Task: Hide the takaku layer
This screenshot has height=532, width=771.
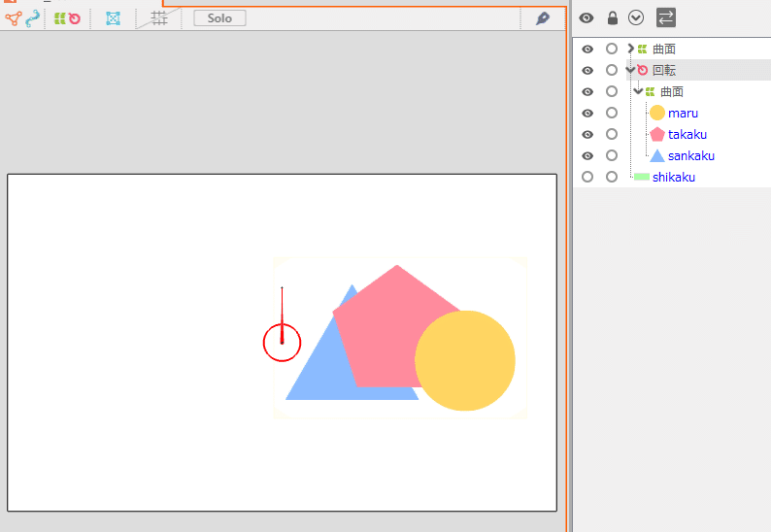Action: (587, 134)
